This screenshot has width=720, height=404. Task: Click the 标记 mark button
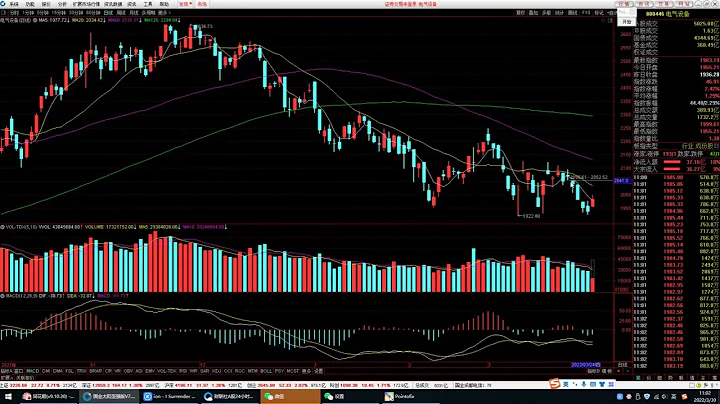click(x=599, y=12)
